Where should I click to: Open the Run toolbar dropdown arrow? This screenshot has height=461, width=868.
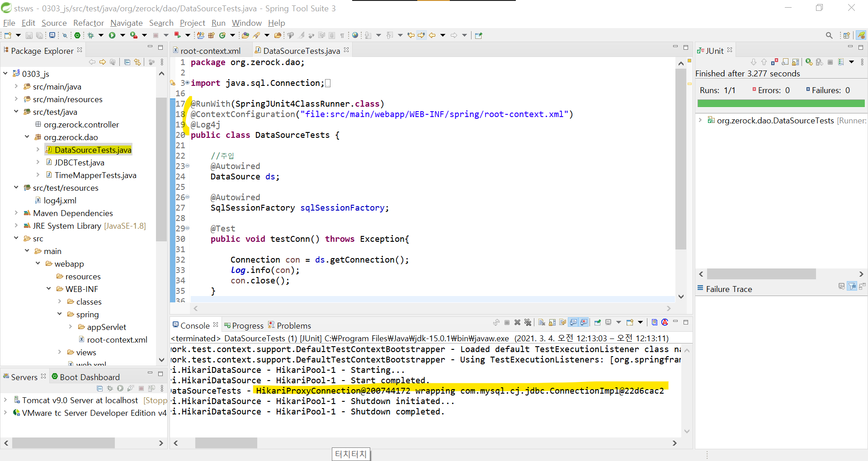pos(123,35)
